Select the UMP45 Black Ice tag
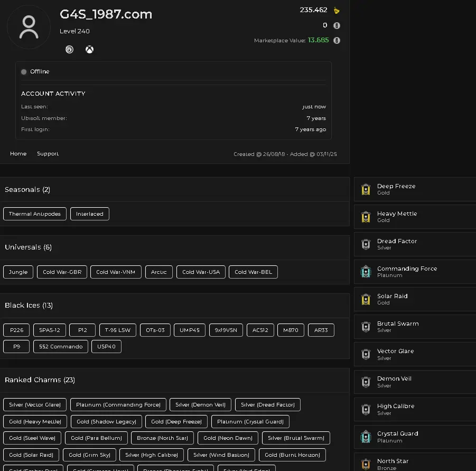476x471 pixels. coord(189,330)
